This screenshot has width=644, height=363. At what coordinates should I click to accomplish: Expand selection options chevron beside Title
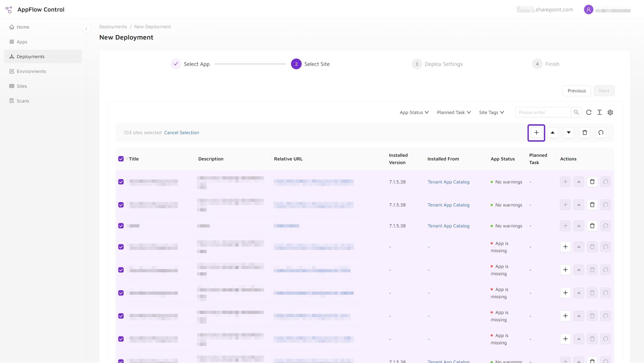click(127, 159)
